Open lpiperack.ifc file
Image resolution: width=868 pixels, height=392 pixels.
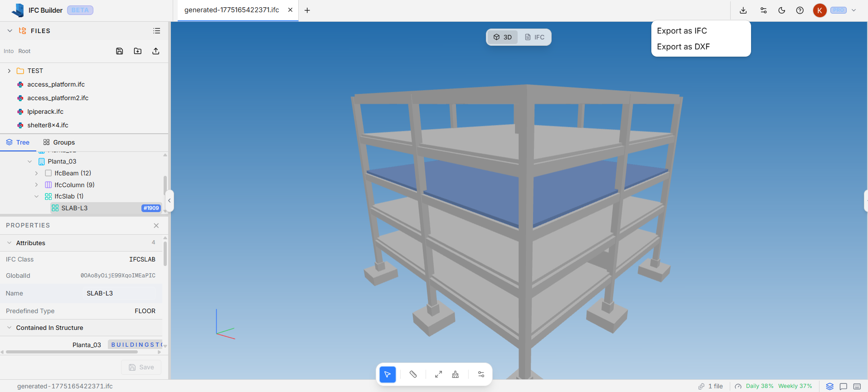(x=45, y=111)
